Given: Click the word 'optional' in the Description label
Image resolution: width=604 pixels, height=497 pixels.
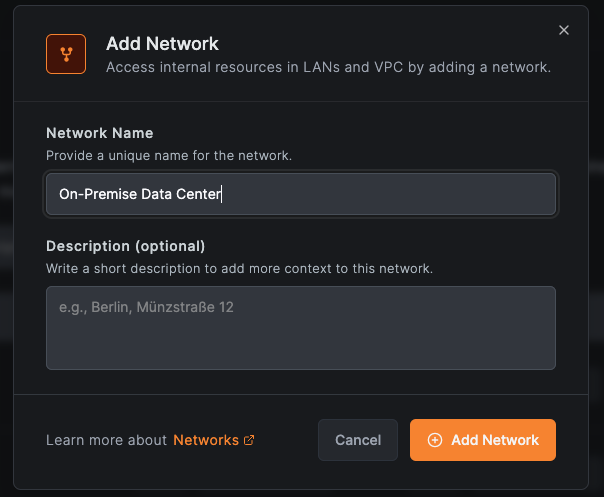Looking at the screenshot, I should (x=174, y=246).
